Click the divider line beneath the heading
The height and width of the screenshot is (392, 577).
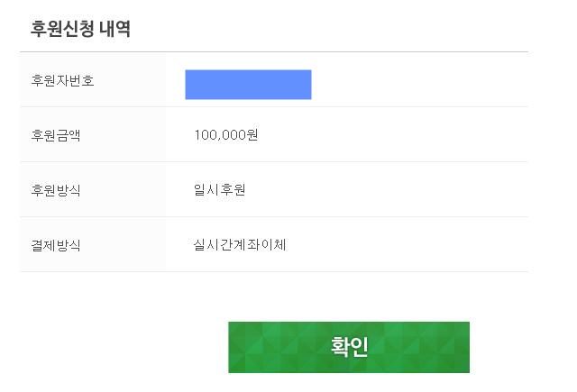pyautogui.click(x=274, y=52)
